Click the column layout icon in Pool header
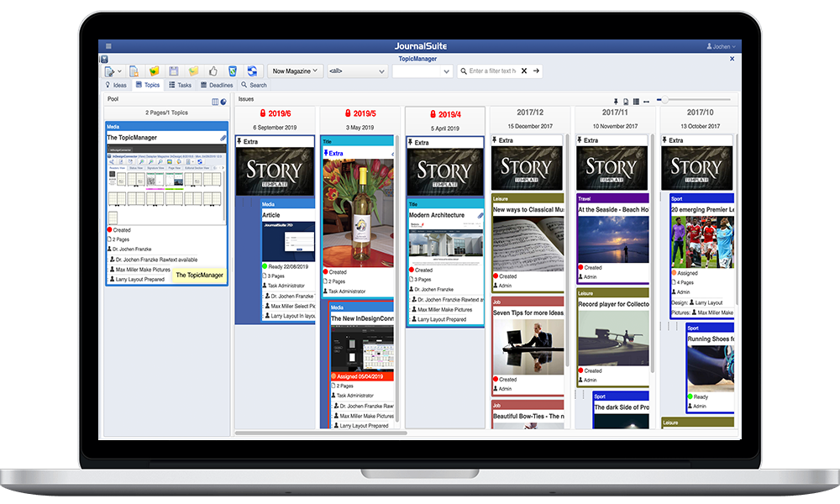The height and width of the screenshot is (504, 840). (215, 102)
